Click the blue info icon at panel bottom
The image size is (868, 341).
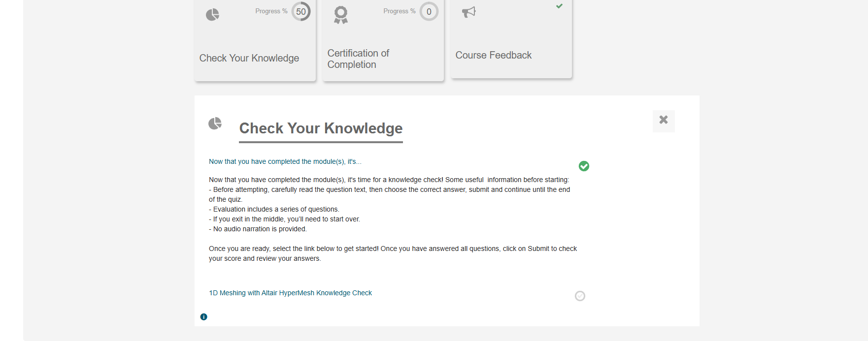(204, 317)
